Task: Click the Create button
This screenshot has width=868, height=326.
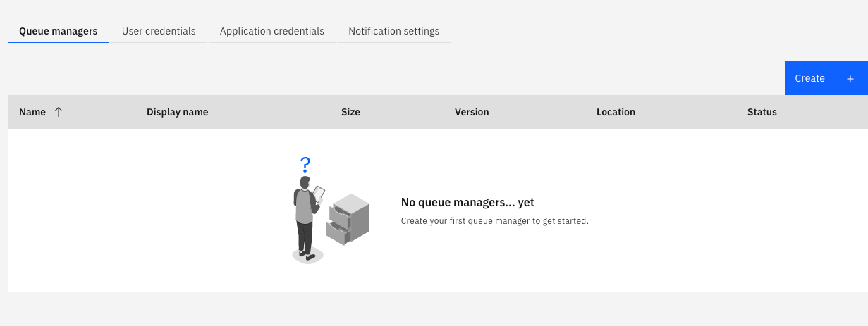Action: 826,78
